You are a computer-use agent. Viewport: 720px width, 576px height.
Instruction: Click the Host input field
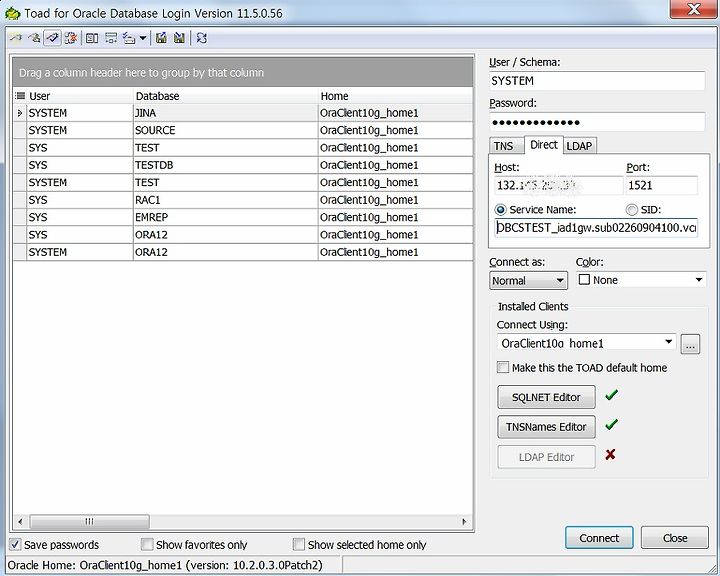(558, 185)
